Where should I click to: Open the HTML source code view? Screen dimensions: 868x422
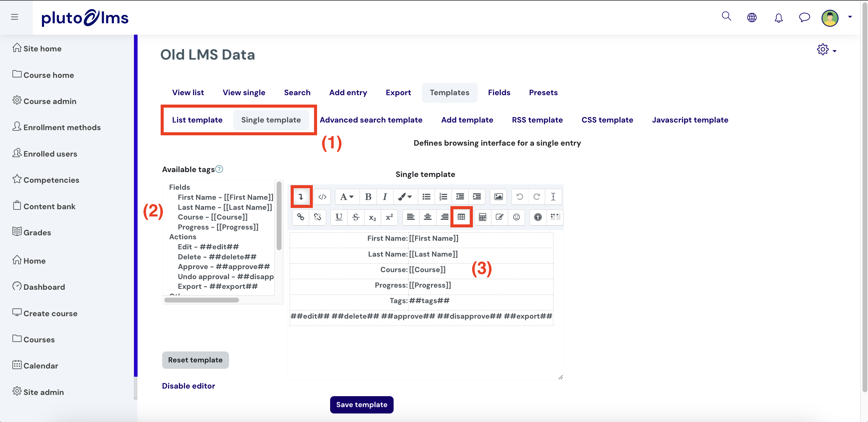pyautogui.click(x=322, y=197)
